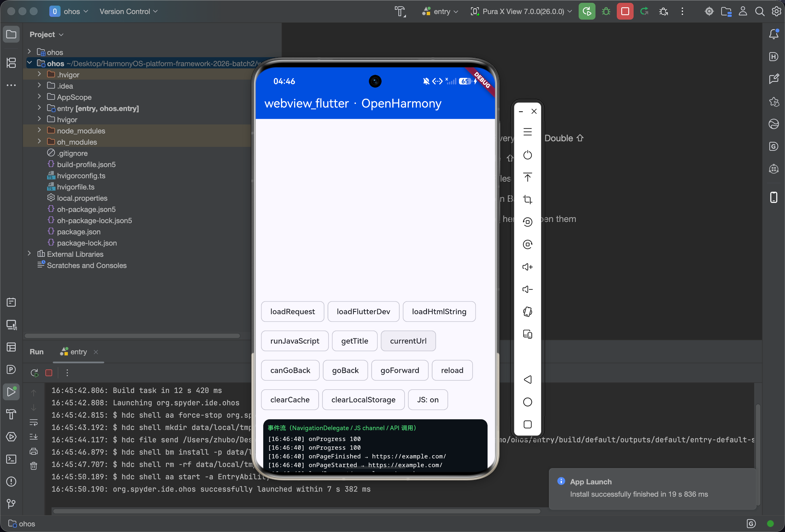This screenshot has height=532, width=785.
Task: Tap the runJavaScript button
Action: click(x=295, y=341)
